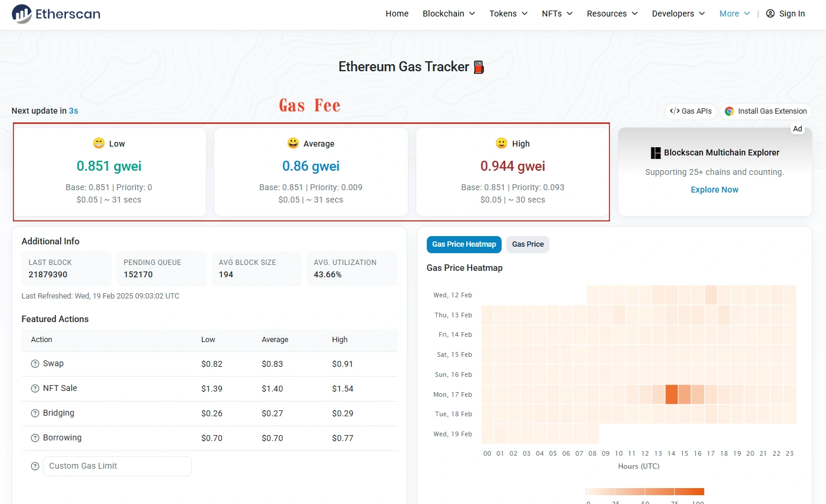Click the darkest heatmap cell on Mon, 17 Feb

pos(672,394)
